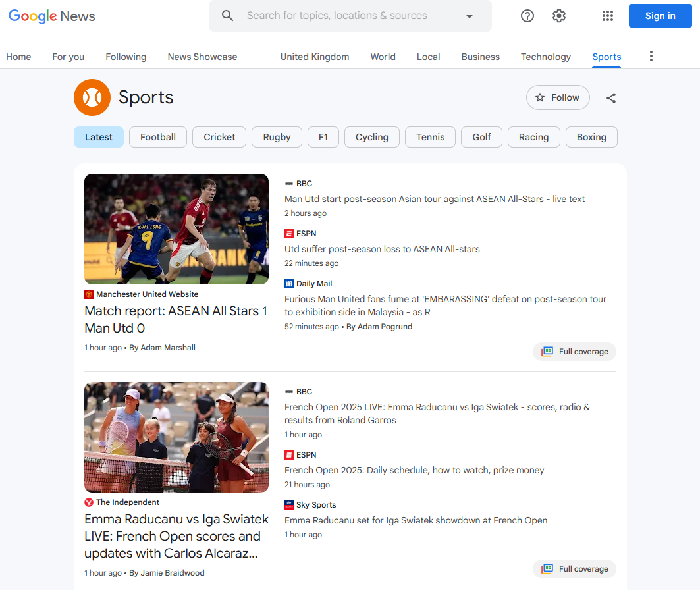Open the Settings gear icon
The width and height of the screenshot is (700, 590).
559,16
